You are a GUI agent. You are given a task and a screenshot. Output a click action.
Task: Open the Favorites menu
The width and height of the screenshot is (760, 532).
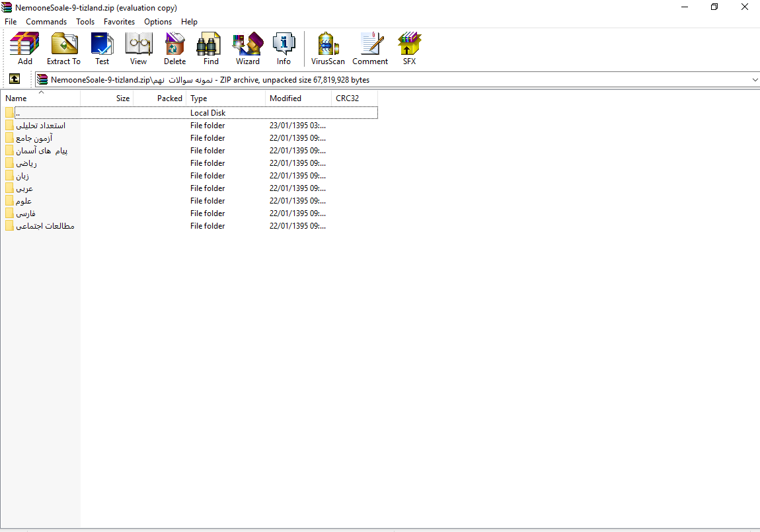click(119, 22)
